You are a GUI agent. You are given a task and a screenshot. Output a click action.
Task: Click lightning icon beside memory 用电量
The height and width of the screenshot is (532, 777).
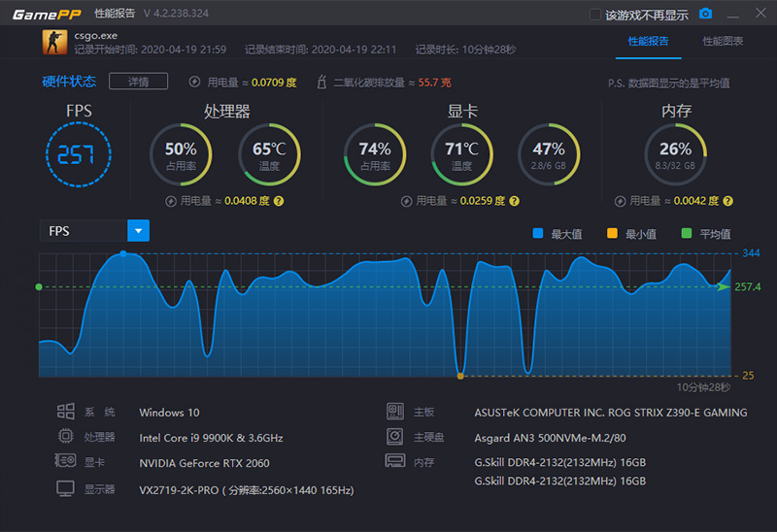coord(620,201)
